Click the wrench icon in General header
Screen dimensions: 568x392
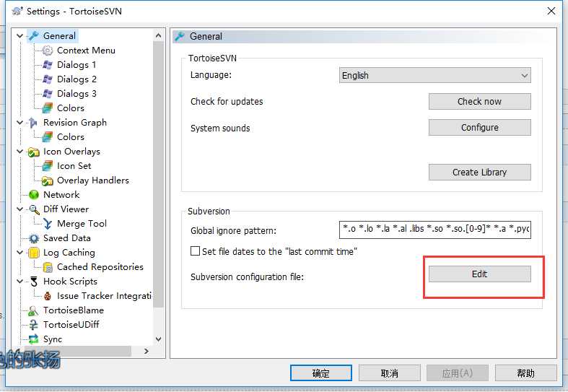179,36
